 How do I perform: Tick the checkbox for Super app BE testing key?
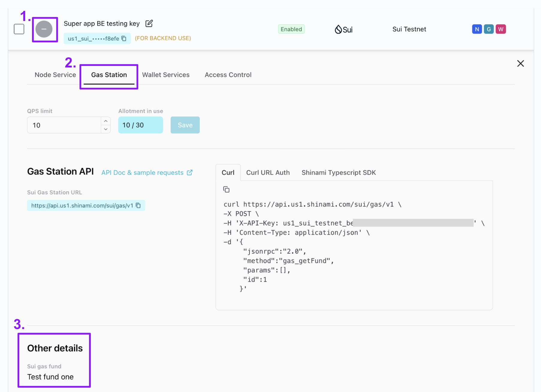click(19, 29)
